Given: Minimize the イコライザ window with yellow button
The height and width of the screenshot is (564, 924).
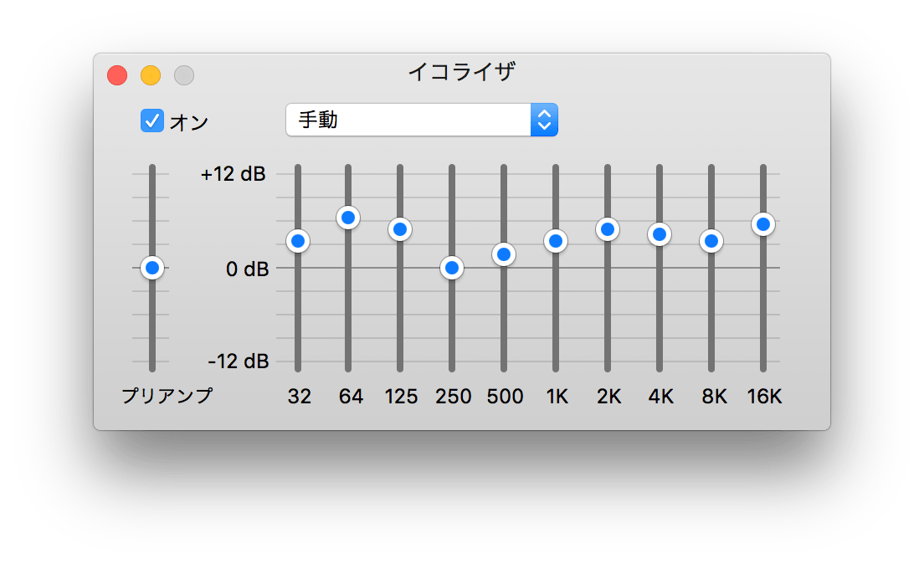Looking at the screenshot, I should 151,75.
